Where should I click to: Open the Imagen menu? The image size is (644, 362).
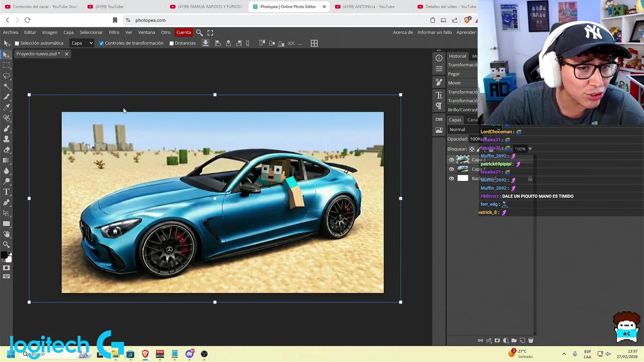(x=49, y=32)
